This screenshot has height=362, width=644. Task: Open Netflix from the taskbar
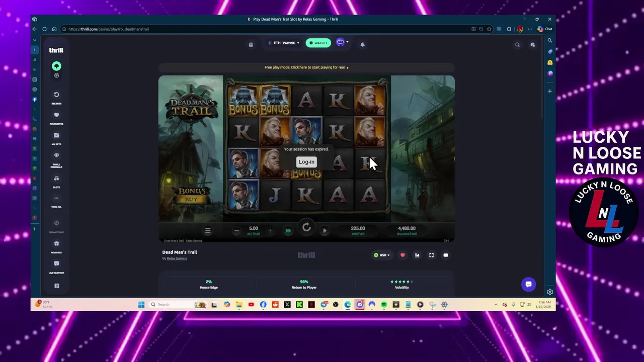click(311, 304)
